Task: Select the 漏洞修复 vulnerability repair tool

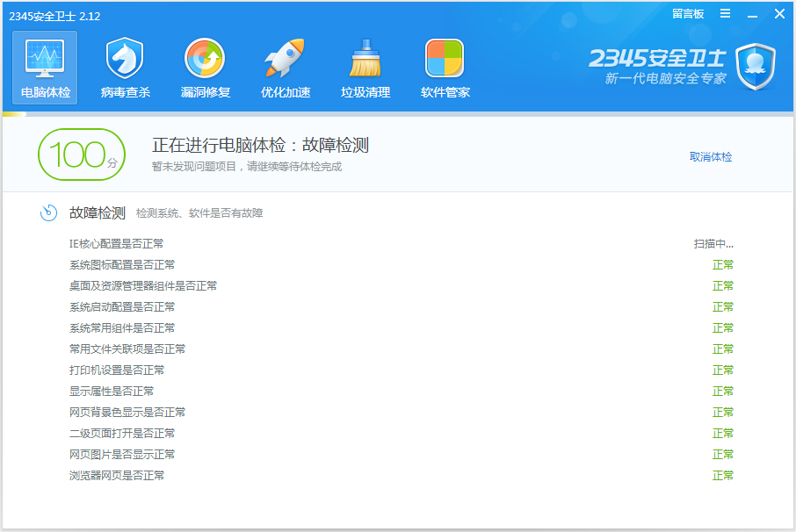Action: [x=204, y=67]
